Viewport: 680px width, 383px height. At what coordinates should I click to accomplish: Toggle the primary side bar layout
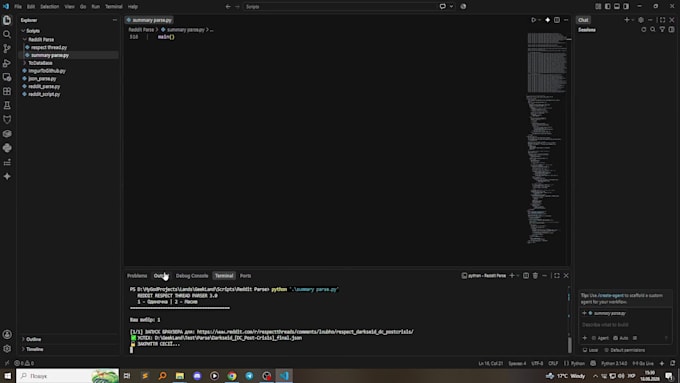click(608, 7)
